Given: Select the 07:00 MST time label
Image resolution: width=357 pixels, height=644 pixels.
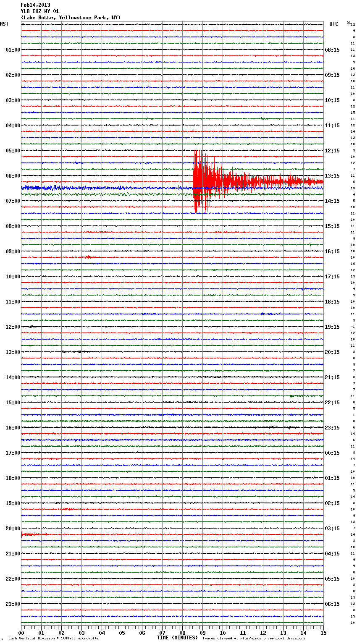Looking at the screenshot, I should click(x=13, y=201).
